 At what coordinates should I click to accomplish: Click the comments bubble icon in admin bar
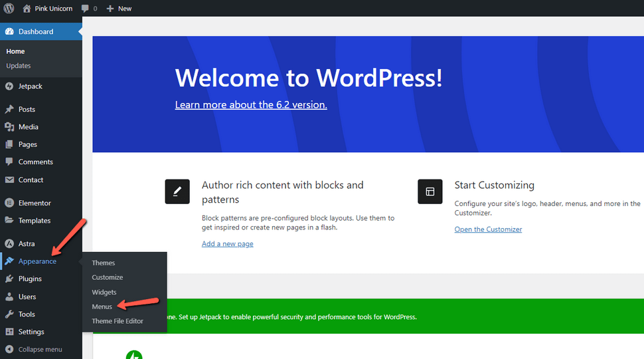pyautogui.click(x=85, y=8)
